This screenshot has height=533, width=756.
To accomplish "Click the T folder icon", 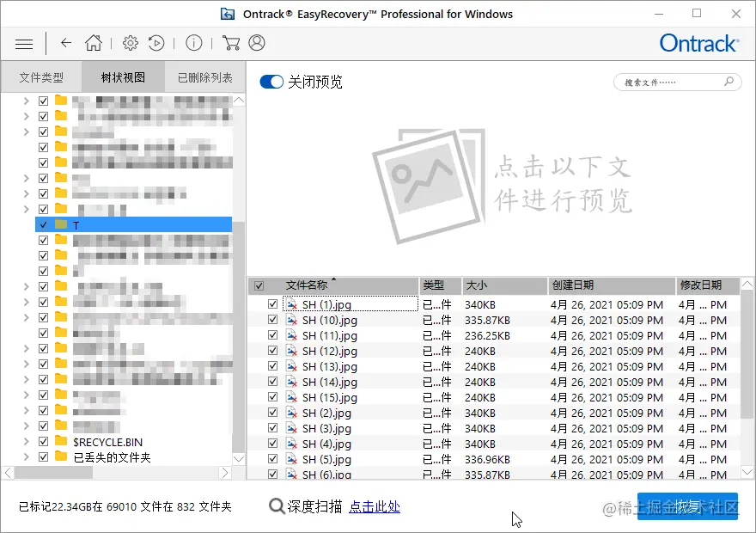I will point(61,224).
